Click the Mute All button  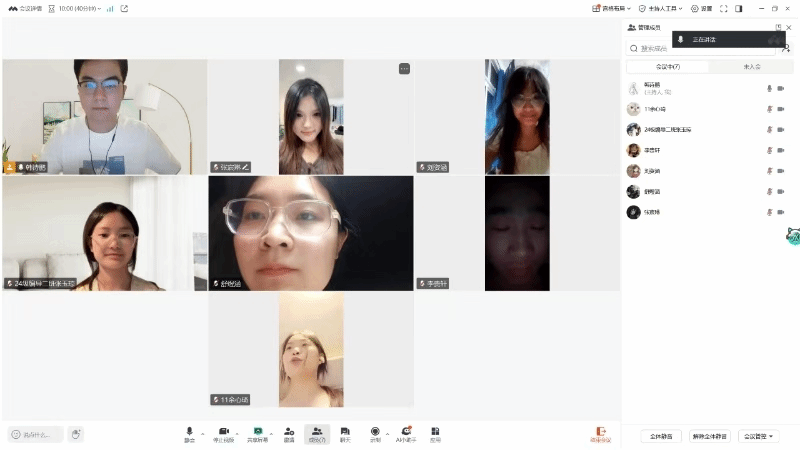tap(659, 436)
